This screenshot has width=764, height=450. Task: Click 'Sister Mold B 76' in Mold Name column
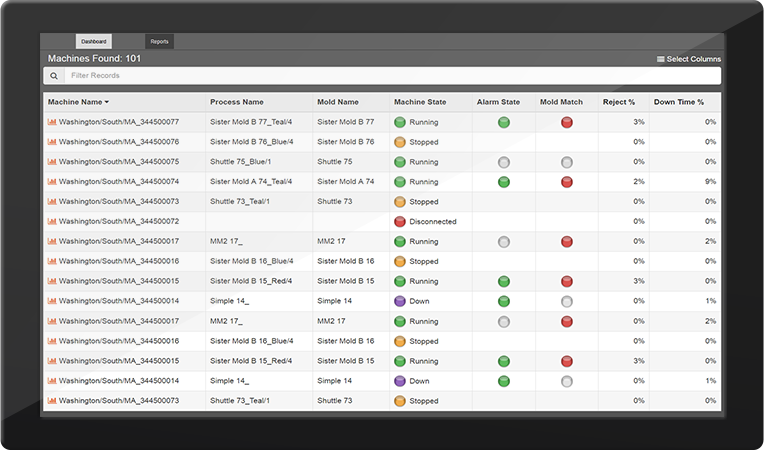point(345,142)
